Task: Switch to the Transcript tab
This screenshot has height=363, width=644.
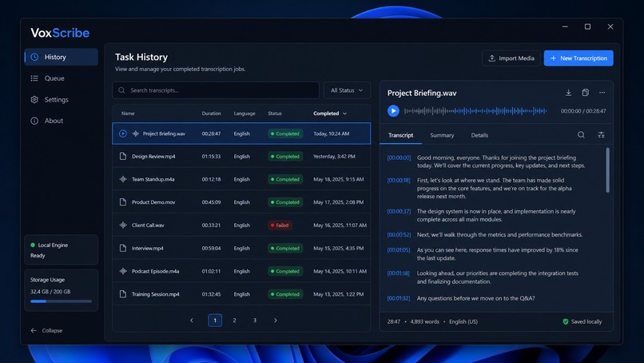Action: click(401, 135)
